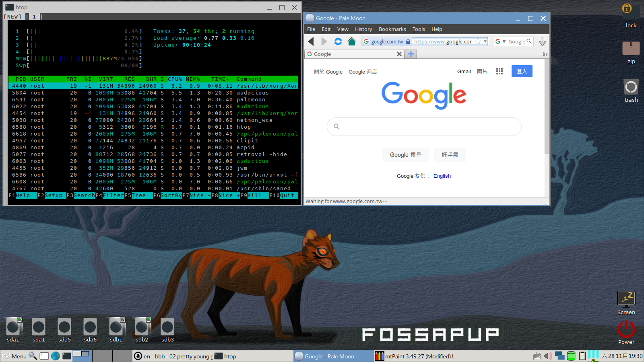Screen dimensions: 644x362
Task: Click the back navigation arrow in Pale Moon
Action: pyautogui.click(x=310, y=41)
